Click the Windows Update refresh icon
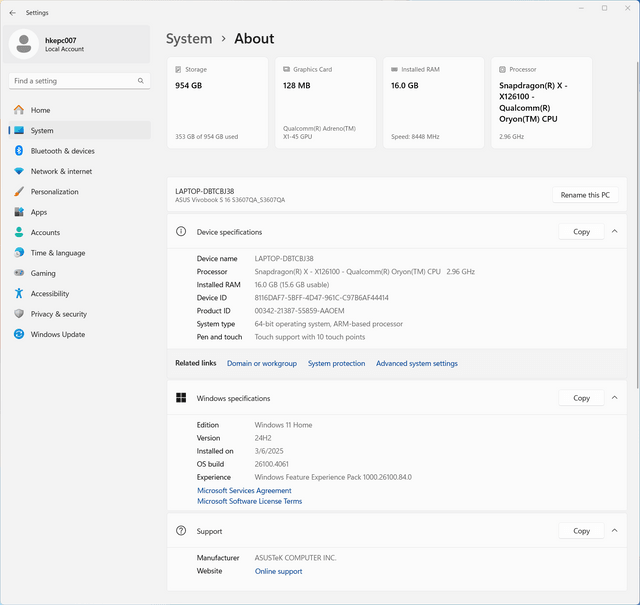Viewport: 640px width, 605px height. point(19,334)
